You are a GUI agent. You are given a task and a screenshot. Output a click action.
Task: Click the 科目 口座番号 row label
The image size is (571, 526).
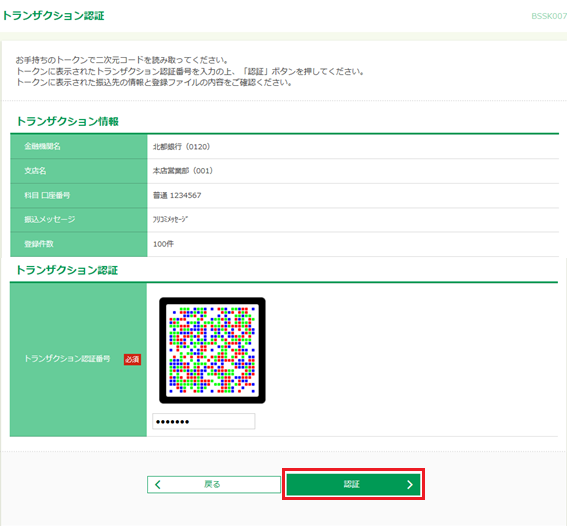(47, 195)
